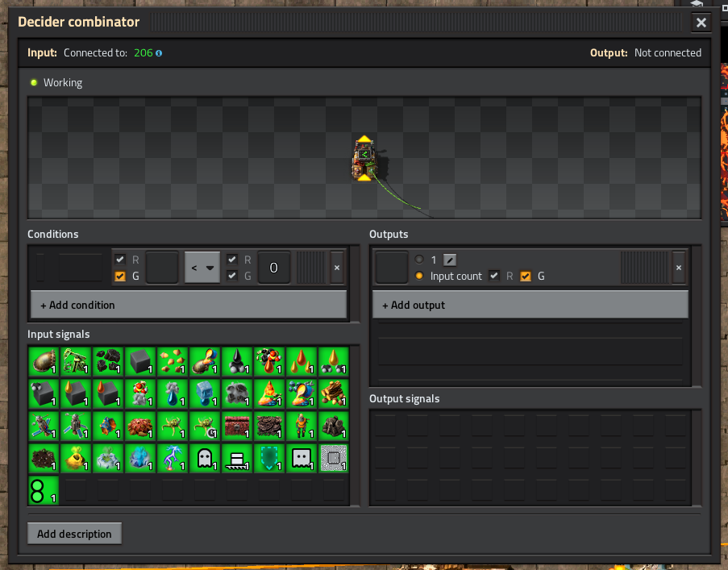Select the teal dashed shield signal
The height and width of the screenshot is (570, 728).
tap(268, 458)
